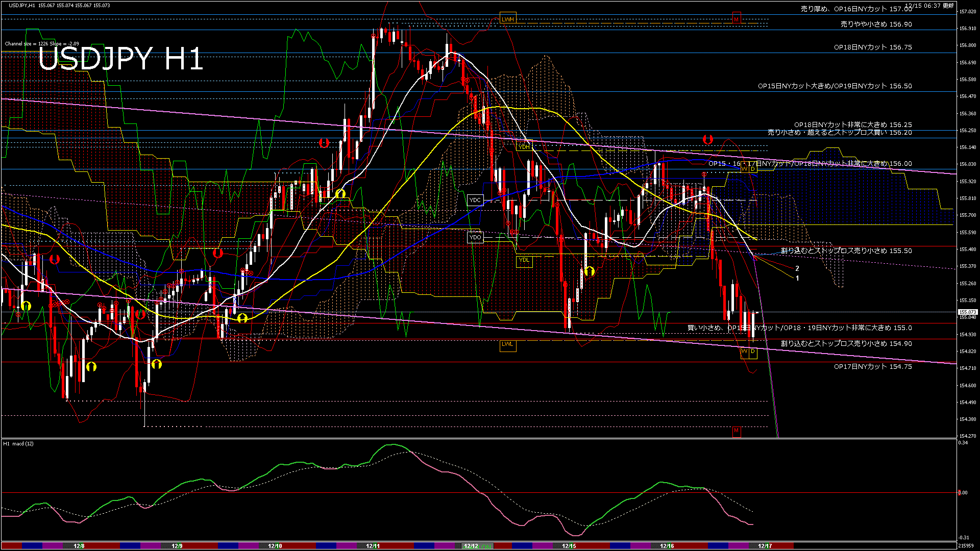Select the H1 macd (12) indicator label
Viewport: 980px width, 551px height.
(17, 443)
